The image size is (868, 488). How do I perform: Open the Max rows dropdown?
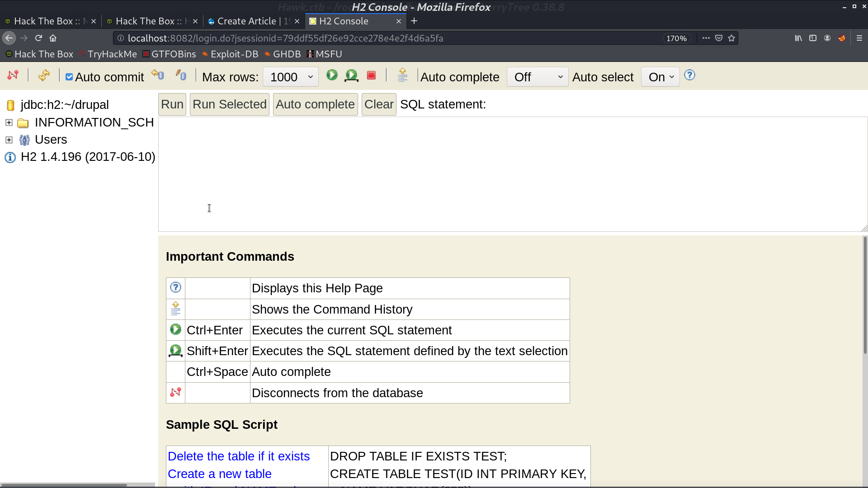pyautogui.click(x=291, y=77)
